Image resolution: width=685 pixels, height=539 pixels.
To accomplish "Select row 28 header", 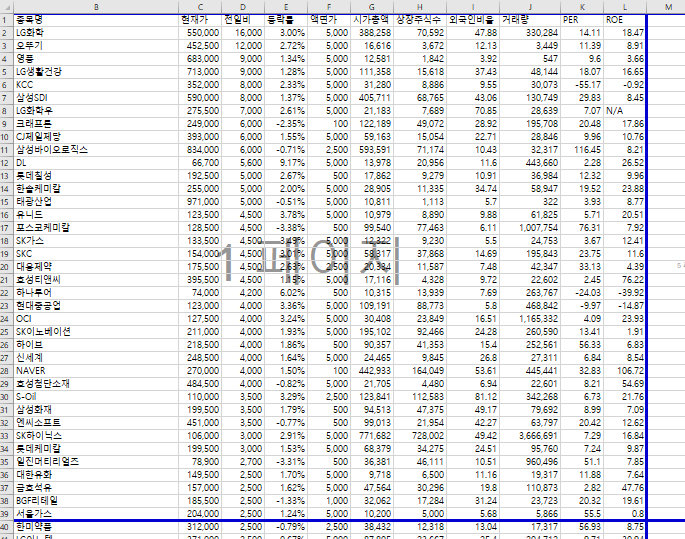I will [7, 371].
